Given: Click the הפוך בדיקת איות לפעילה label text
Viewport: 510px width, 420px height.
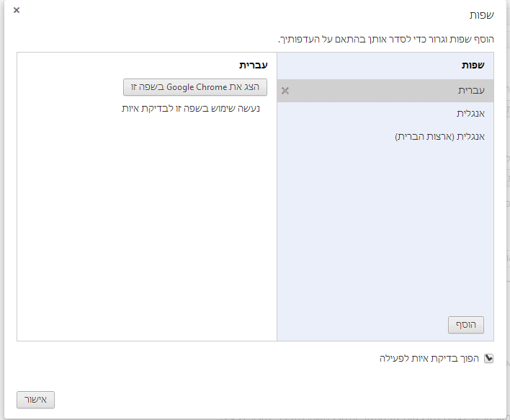Looking at the screenshot, I should click(x=429, y=358).
